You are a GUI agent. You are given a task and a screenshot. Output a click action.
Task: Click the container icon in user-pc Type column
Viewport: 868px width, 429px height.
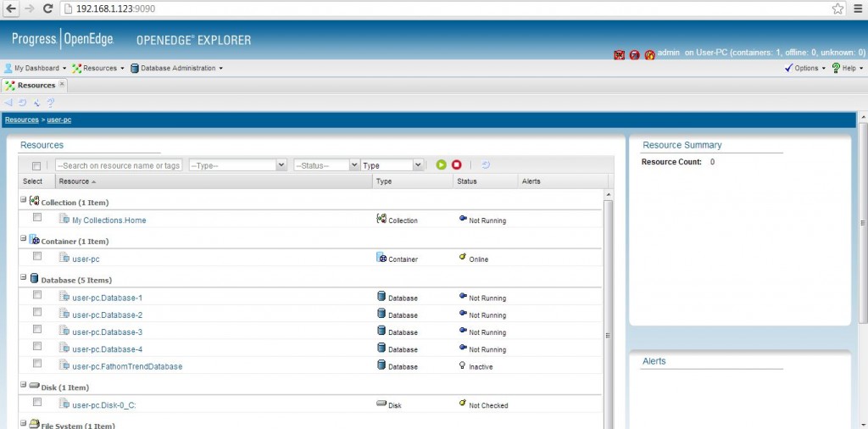click(x=381, y=258)
